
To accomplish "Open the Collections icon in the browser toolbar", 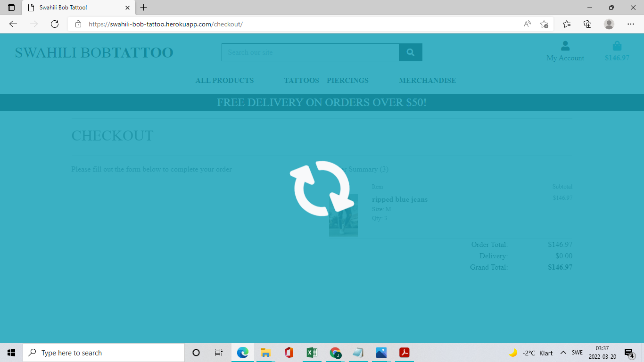I will point(587,23).
